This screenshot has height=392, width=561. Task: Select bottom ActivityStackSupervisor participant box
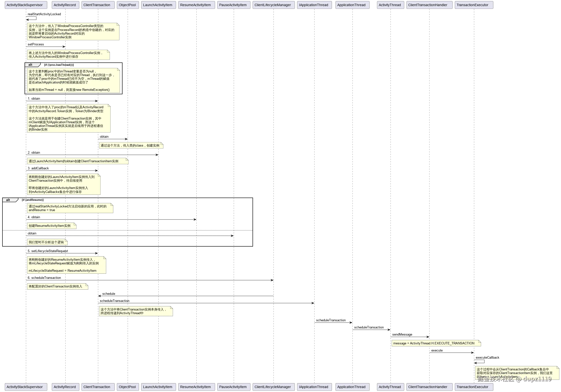tap(25, 387)
